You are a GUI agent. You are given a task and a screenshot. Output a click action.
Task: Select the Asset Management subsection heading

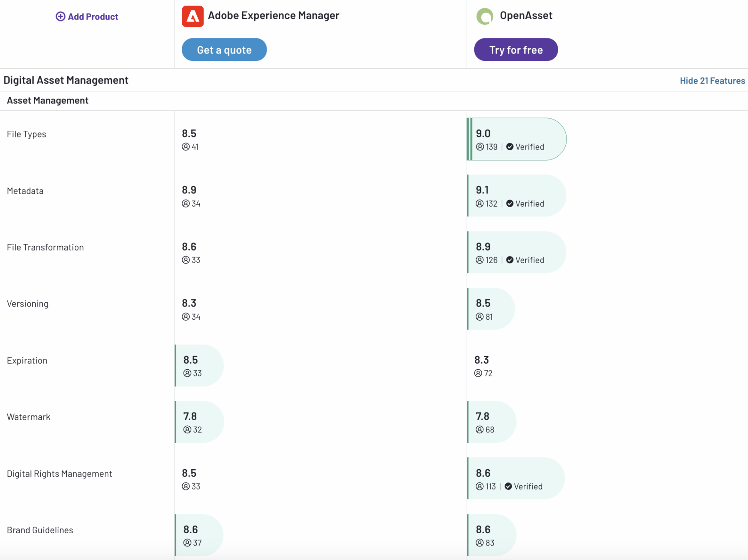[x=48, y=100]
